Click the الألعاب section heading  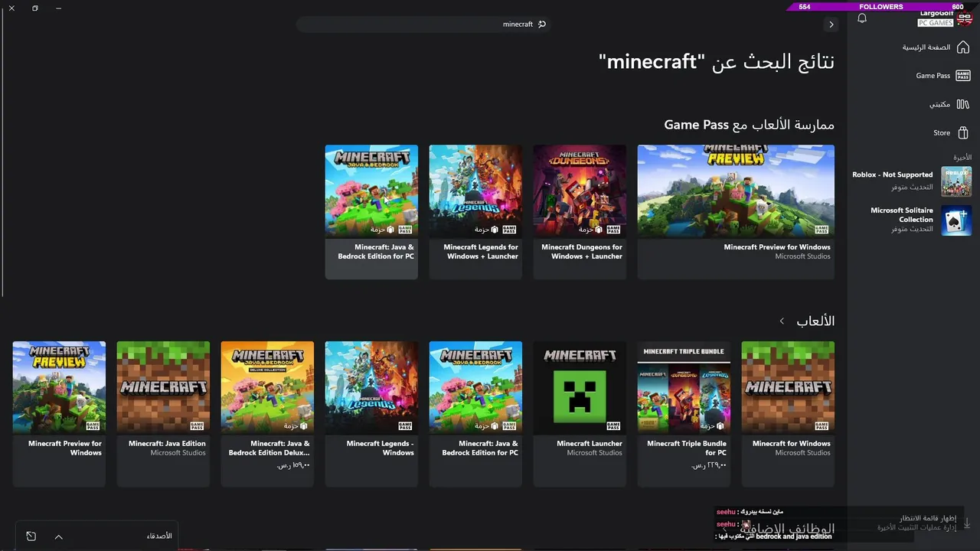815,321
